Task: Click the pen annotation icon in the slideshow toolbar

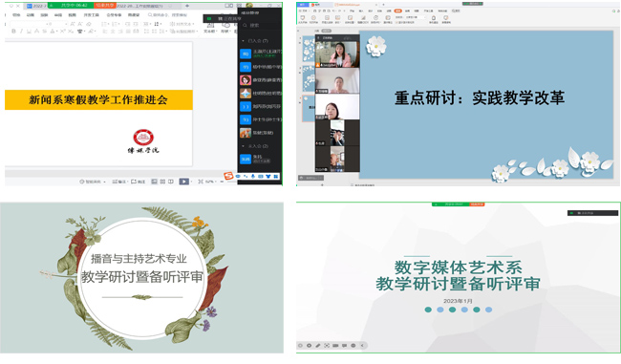Action: (317, 346)
